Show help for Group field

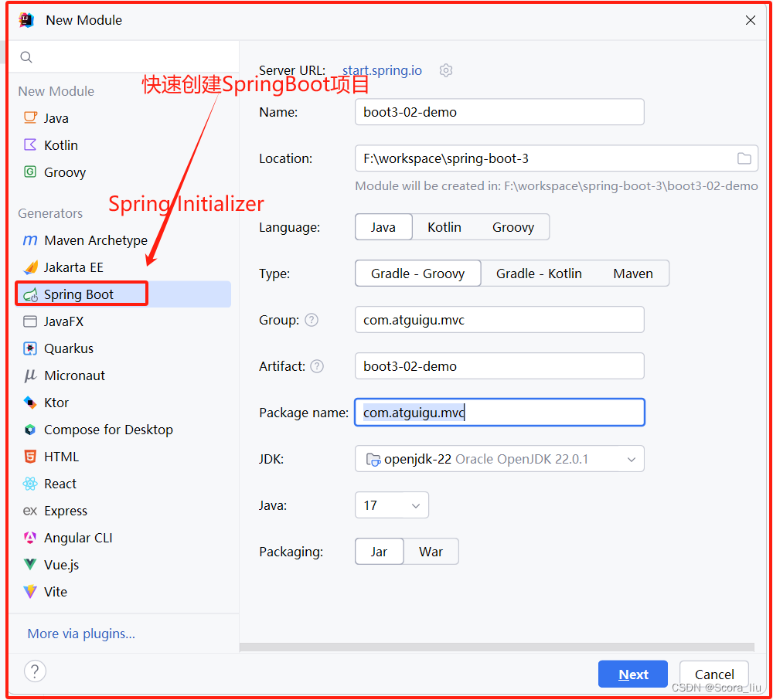pyautogui.click(x=312, y=320)
